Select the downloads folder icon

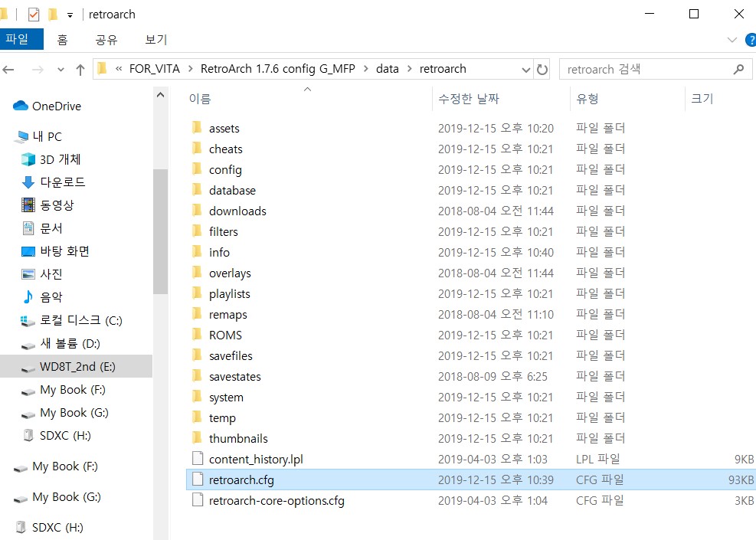tap(197, 211)
